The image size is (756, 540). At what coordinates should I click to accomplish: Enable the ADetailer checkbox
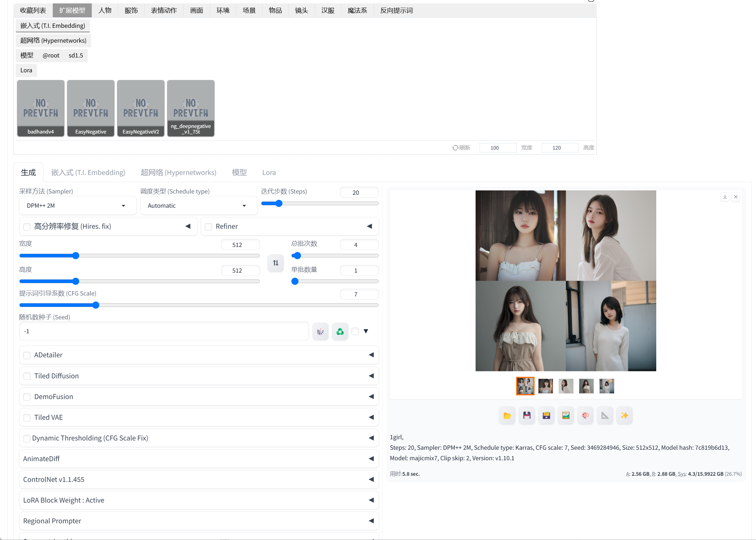click(x=27, y=355)
